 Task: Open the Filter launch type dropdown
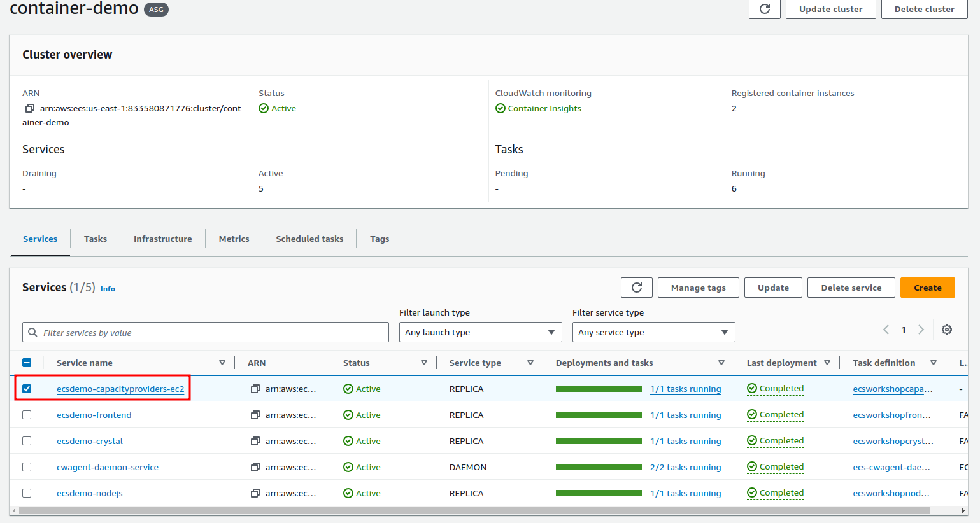(x=480, y=332)
